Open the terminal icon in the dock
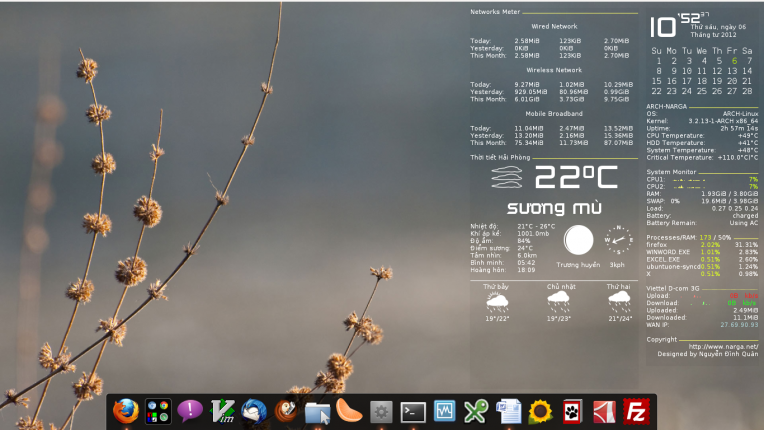This screenshot has height=430, width=764. (413, 411)
